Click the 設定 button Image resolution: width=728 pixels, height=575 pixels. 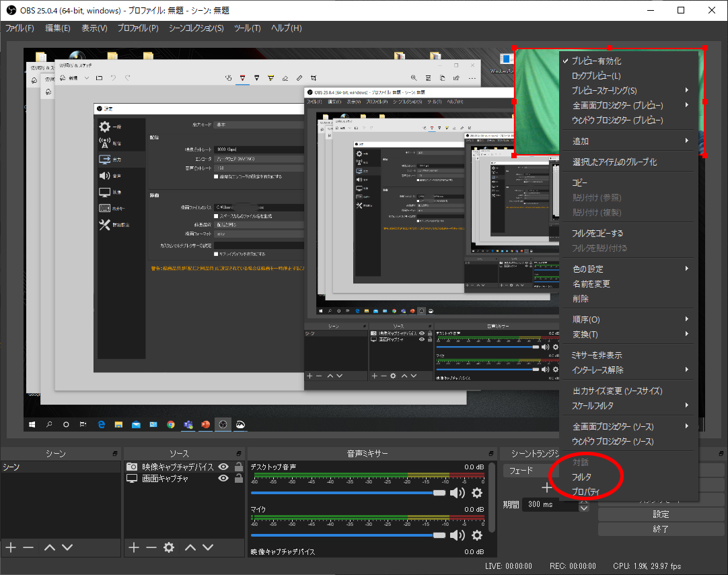click(x=661, y=514)
